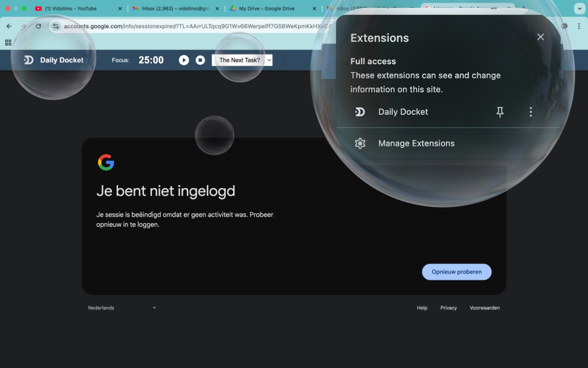Close the Extensions popup
Screen dimensions: 588x368
541,37
